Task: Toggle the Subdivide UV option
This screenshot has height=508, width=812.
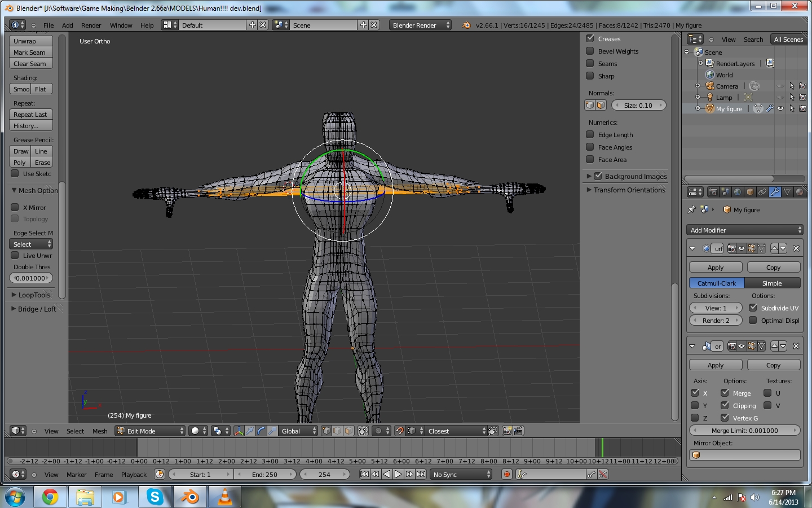Action: 753,308
